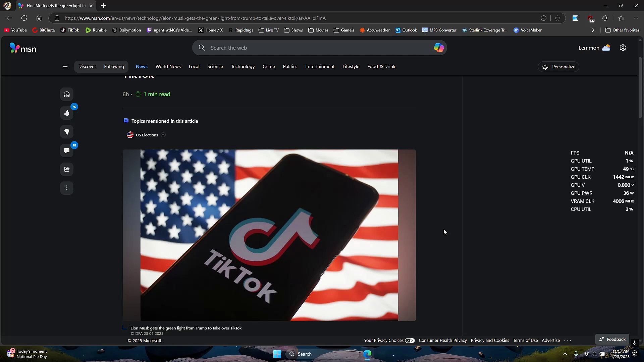Expand Live TV bookmarks folder

pyautogui.click(x=269, y=30)
